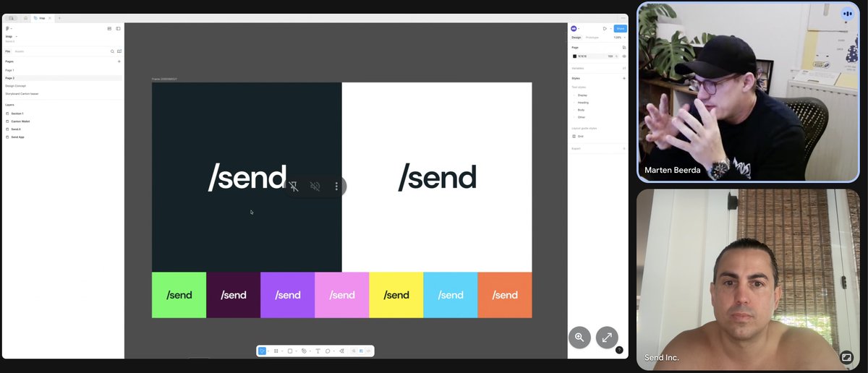The width and height of the screenshot is (868, 373).
Task: Click the Share button
Action: (x=621, y=29)
